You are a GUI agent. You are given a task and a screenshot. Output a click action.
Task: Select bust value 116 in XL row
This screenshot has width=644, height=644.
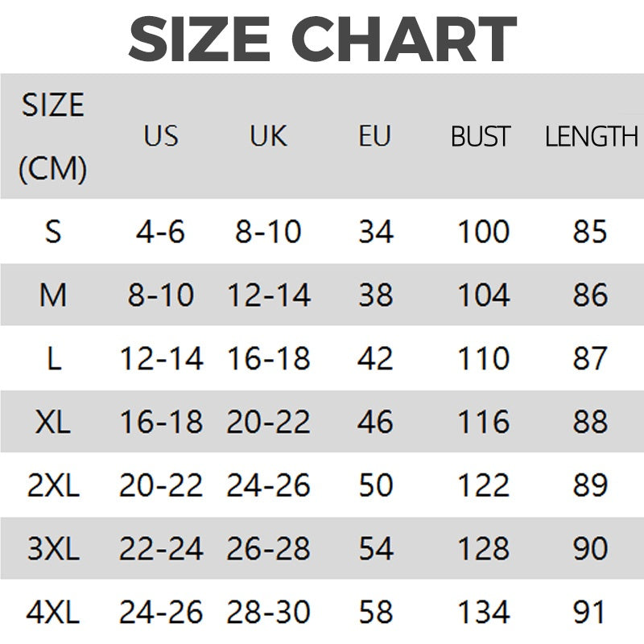click(x=484, y=422)
